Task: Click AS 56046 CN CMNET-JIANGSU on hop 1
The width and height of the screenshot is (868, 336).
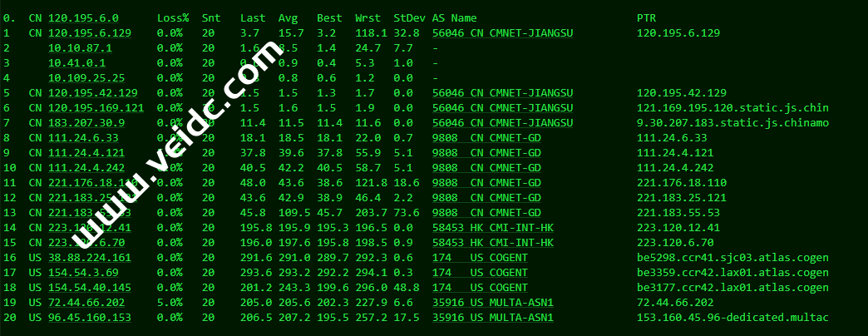Action: click(503, 32)
